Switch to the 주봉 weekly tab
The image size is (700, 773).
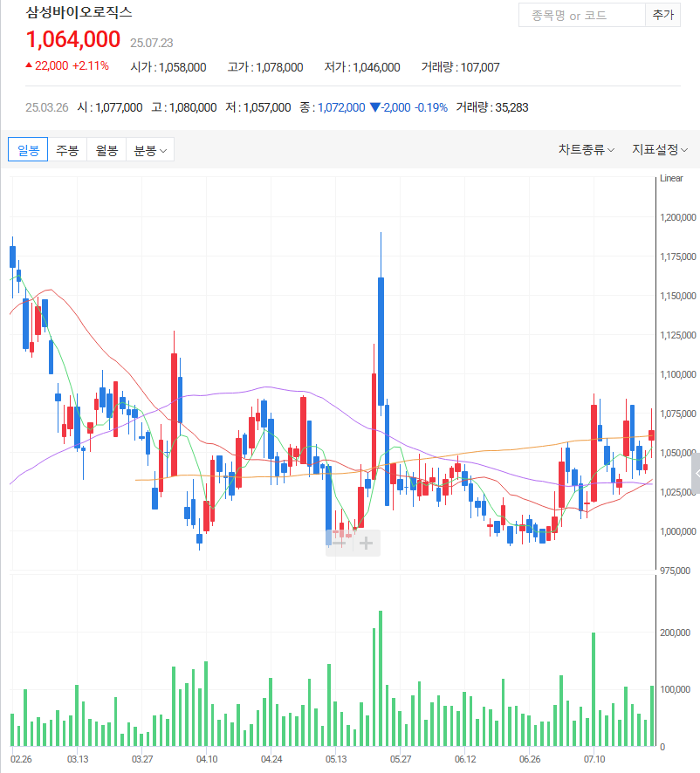tap(67, 150)
